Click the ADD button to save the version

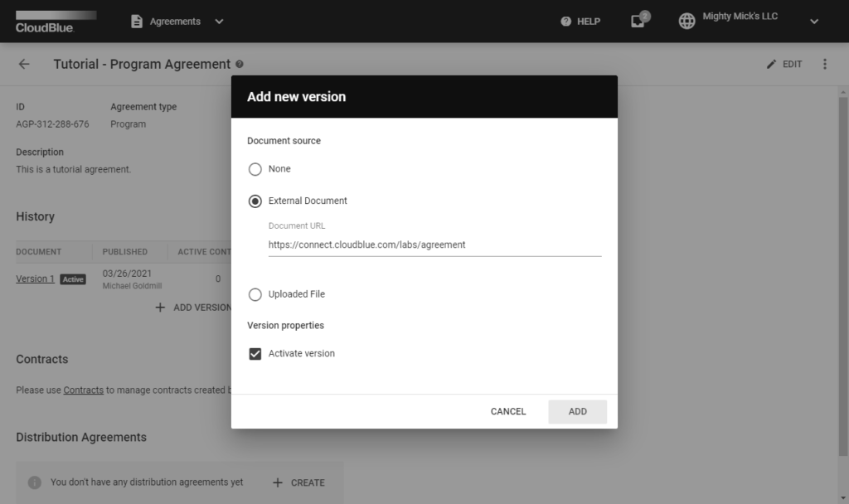click(577, 411)
